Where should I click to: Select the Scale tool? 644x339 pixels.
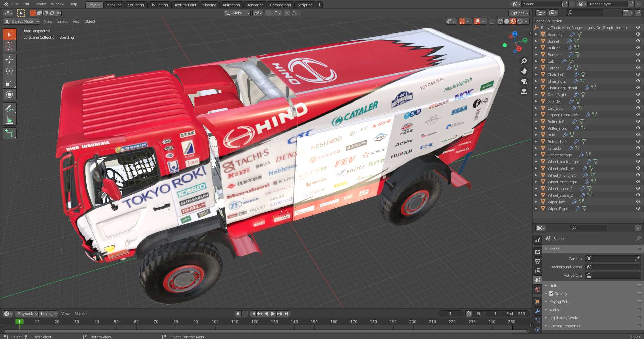(9, 83)
